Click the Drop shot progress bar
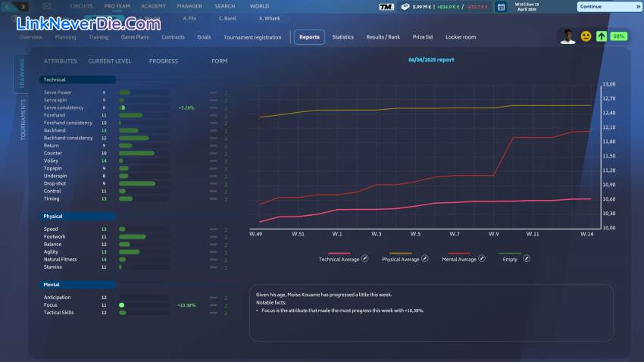The width and height of the screenshot is (644, 362). point(143,183)
